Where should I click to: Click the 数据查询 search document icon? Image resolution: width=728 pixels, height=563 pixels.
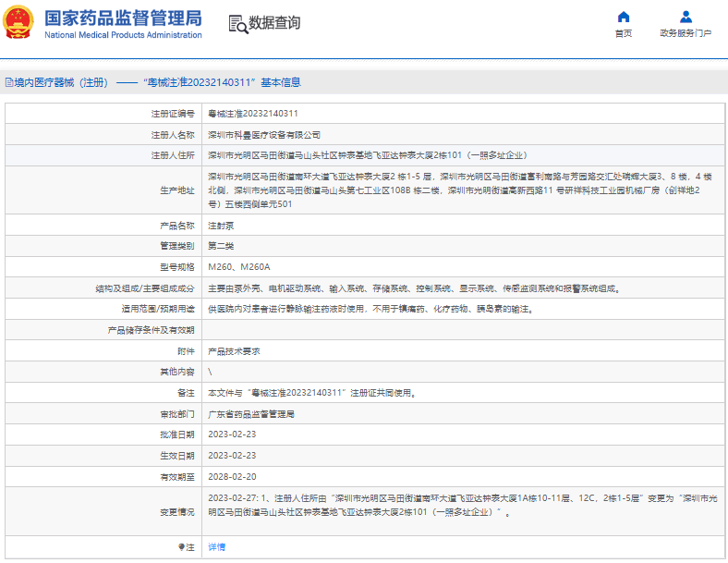click(x=238, y=24)
